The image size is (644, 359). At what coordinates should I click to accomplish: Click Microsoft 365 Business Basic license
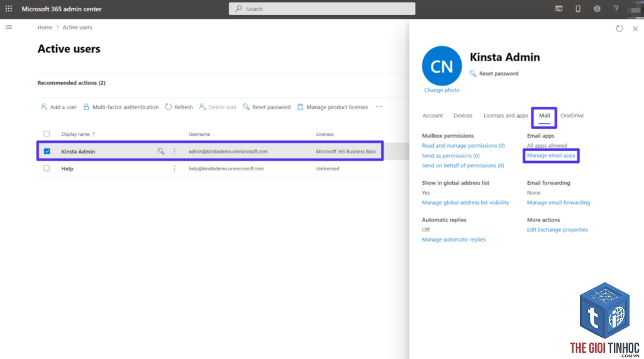[x=347, y=152]
